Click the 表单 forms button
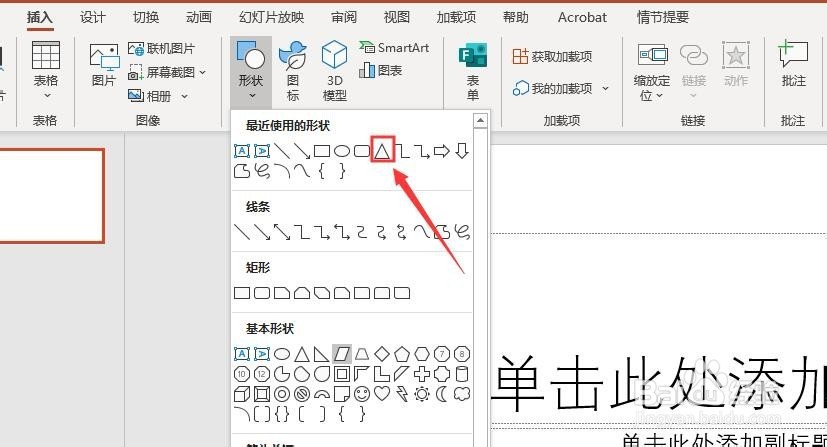Image resolution: width=827 pixels, height=447 pixels. point(473,72)
